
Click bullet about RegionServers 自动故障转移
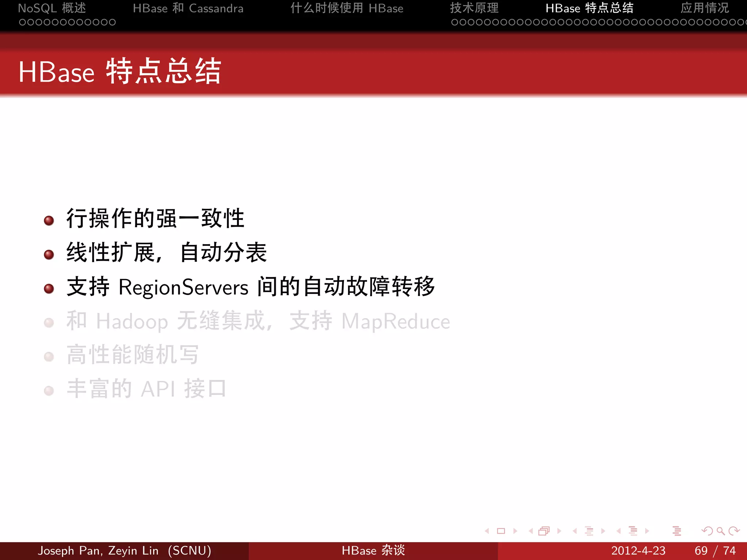pos(251,287)
